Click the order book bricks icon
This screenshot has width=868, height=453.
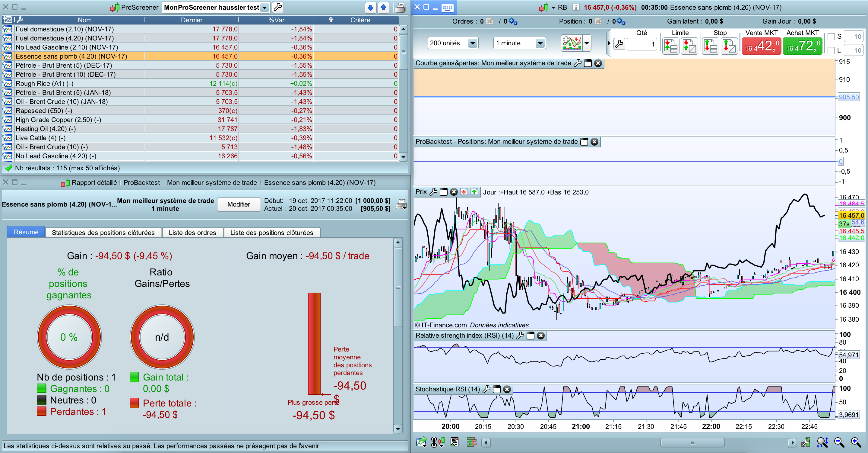(x=471, y=442)
